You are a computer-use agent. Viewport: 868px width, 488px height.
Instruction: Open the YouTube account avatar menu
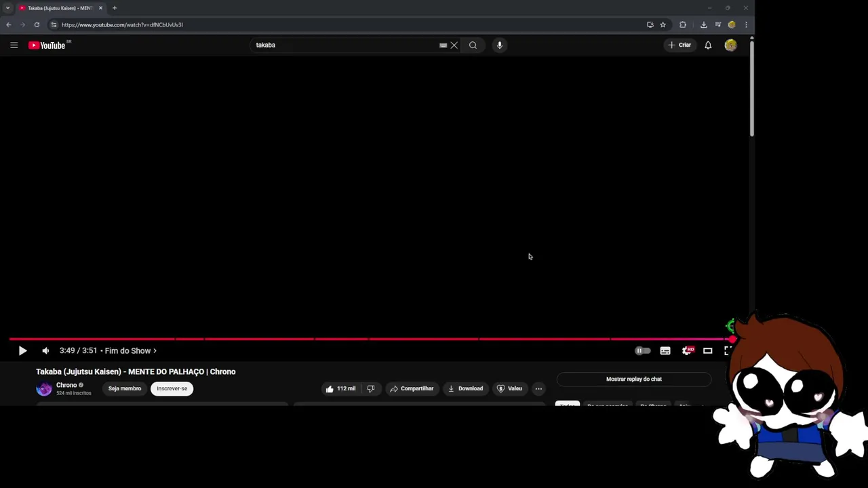(x=730, y=45)
